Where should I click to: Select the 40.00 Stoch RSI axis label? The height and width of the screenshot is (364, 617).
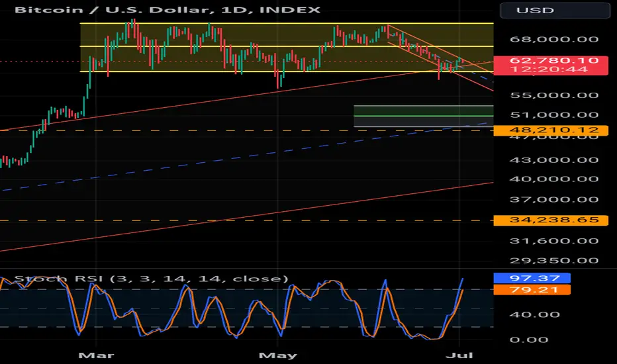[534, 315]
